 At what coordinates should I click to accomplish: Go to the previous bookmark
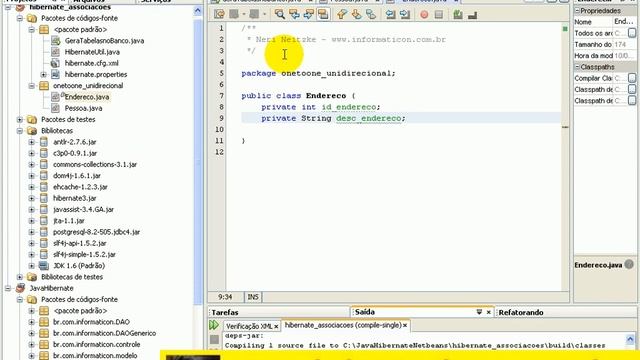[x=342, y=15]
